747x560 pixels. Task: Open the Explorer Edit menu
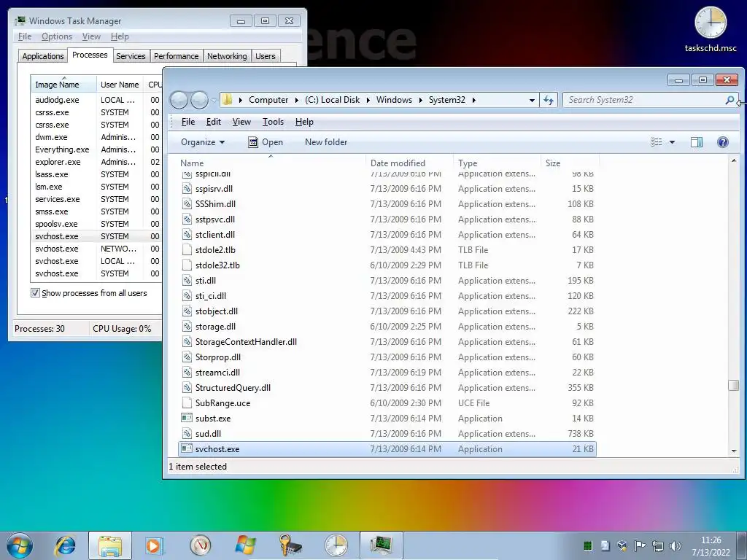point(214,122)
